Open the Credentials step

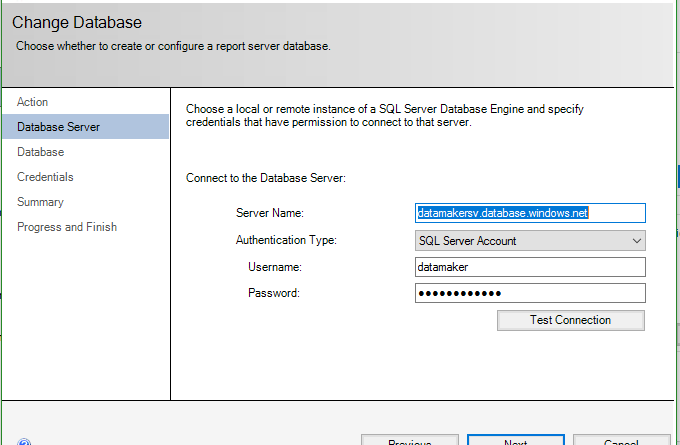(x=46, y=177)
